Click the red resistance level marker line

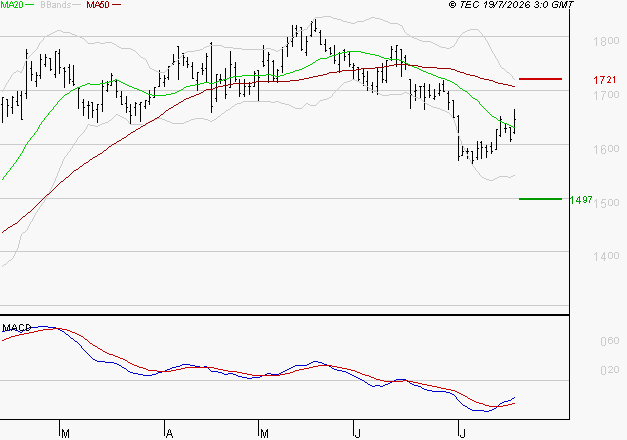540,79
